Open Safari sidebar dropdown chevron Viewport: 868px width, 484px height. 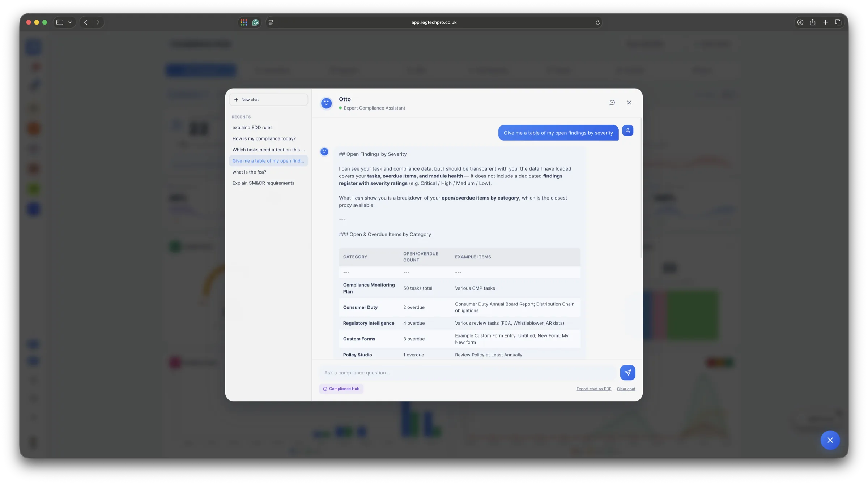coord(70,22)
